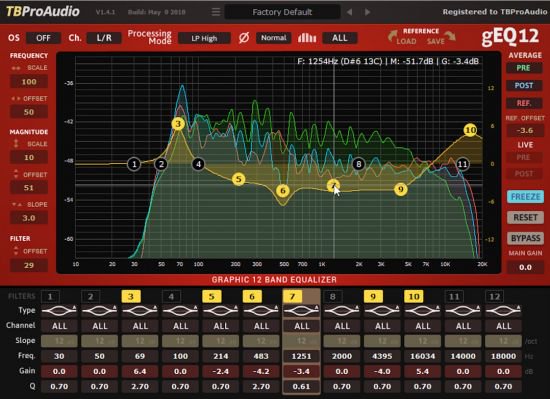Screen dimensions: 550x399
Task: Click filter 9 type curve icon
Action: pyautogui.click(x=382, y=310)
